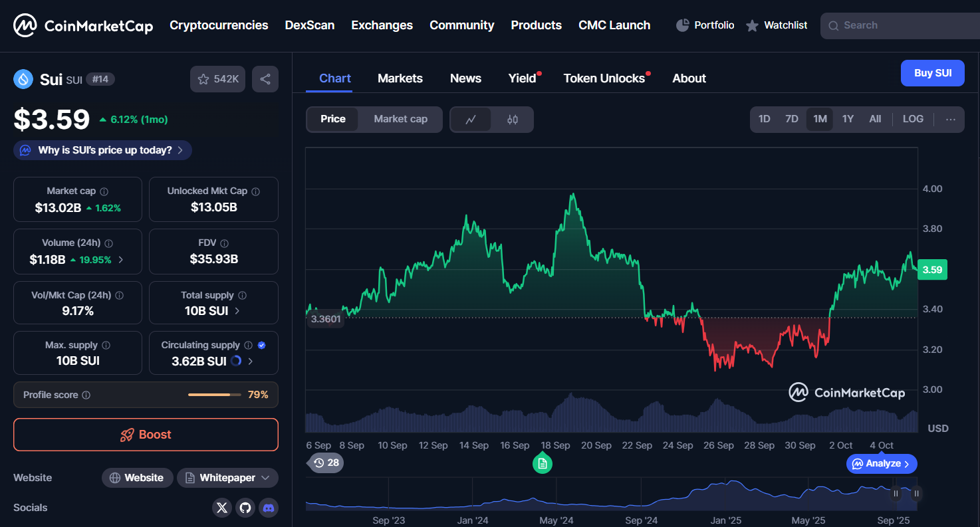
Task: Open the Discord social link
Action: pyautogui.click(x=269, y=508)
